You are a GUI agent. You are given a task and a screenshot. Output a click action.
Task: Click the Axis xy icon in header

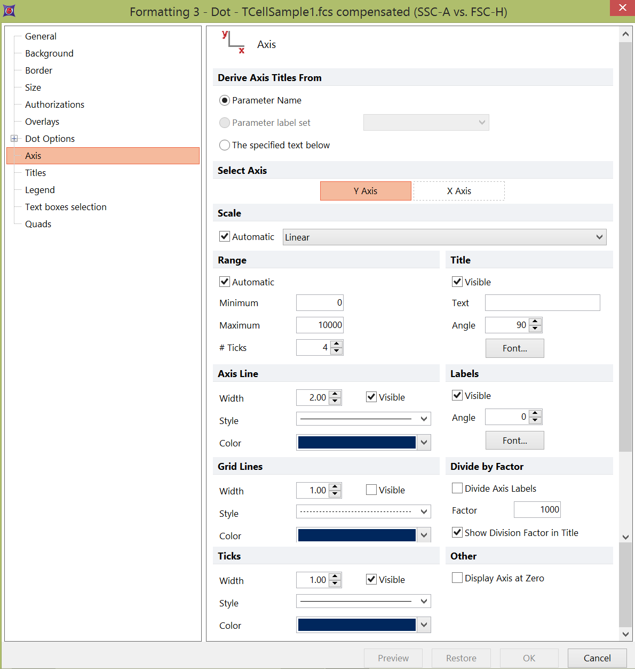(233, 43)
